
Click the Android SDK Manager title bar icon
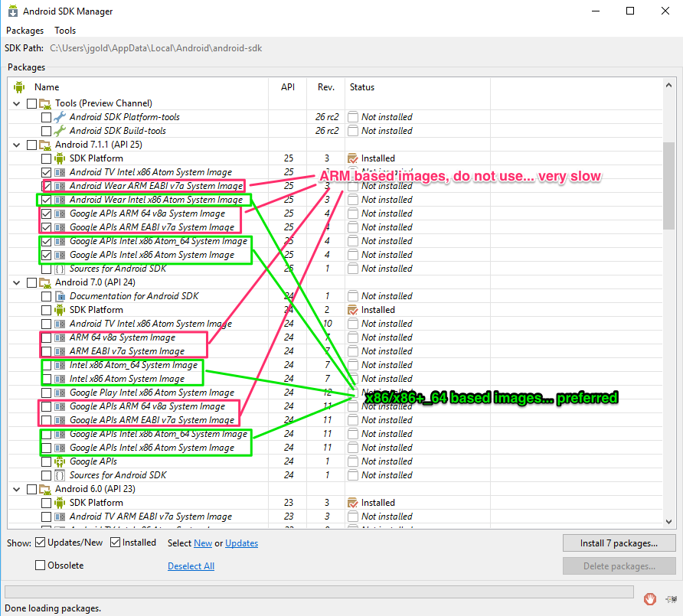click(13, 11)
